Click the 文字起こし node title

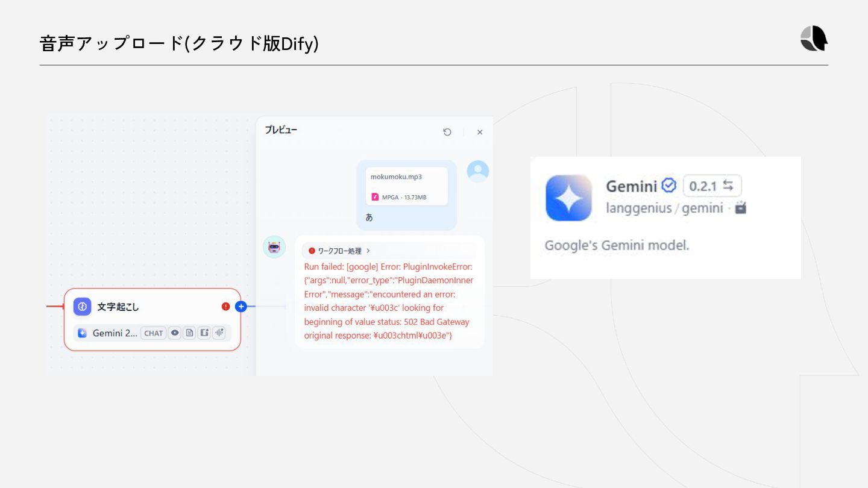tap(118, 307)
